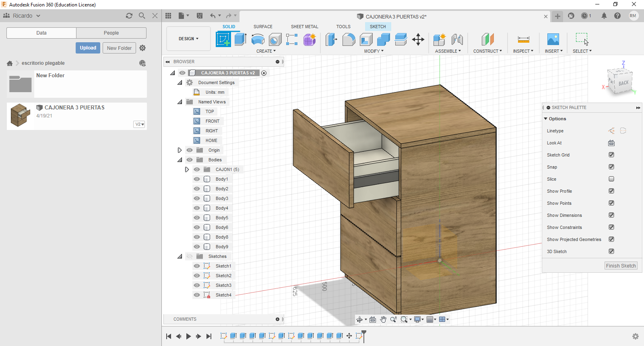Hide Body3 using its eye icon
644x346 pixels.
pos(197,198)
